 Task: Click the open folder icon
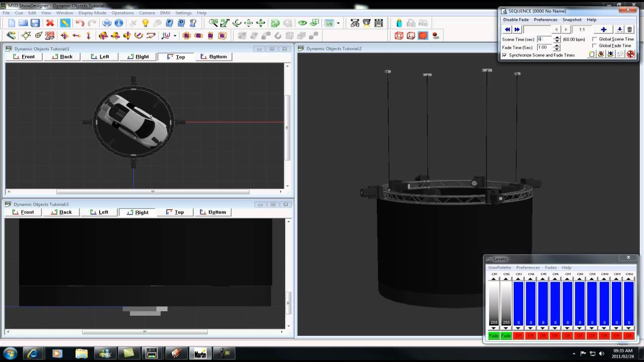click(x=23, y=23)
